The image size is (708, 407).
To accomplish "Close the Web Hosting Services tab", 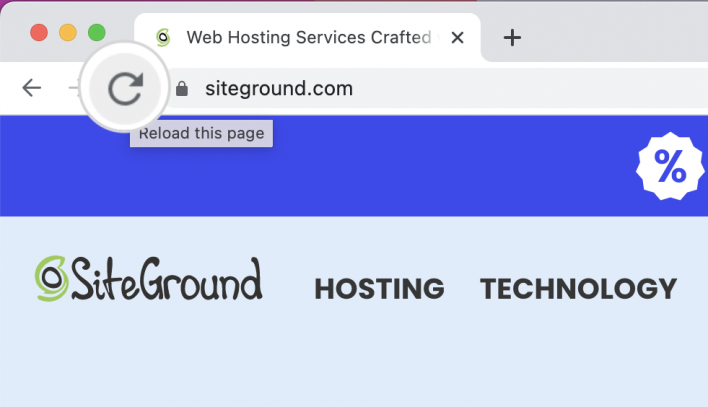I will click(457, 37).
